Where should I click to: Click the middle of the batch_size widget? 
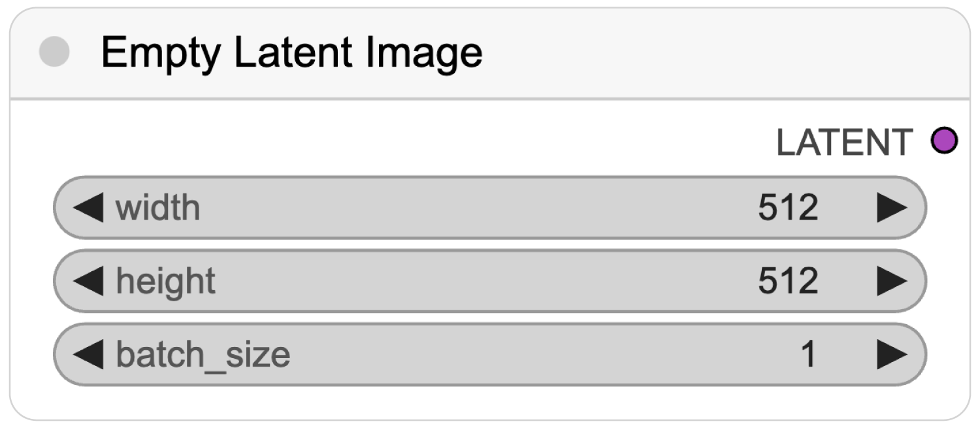[490, 355]
